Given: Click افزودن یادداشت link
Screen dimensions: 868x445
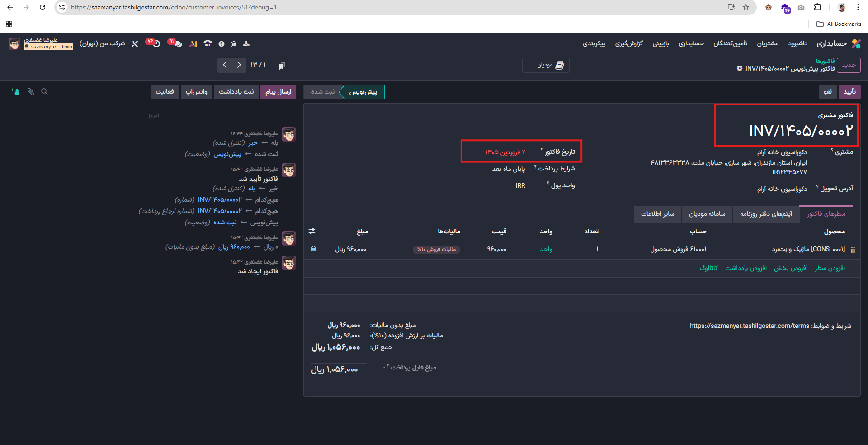Looking at the screenshot, I should tap(746, 268).
